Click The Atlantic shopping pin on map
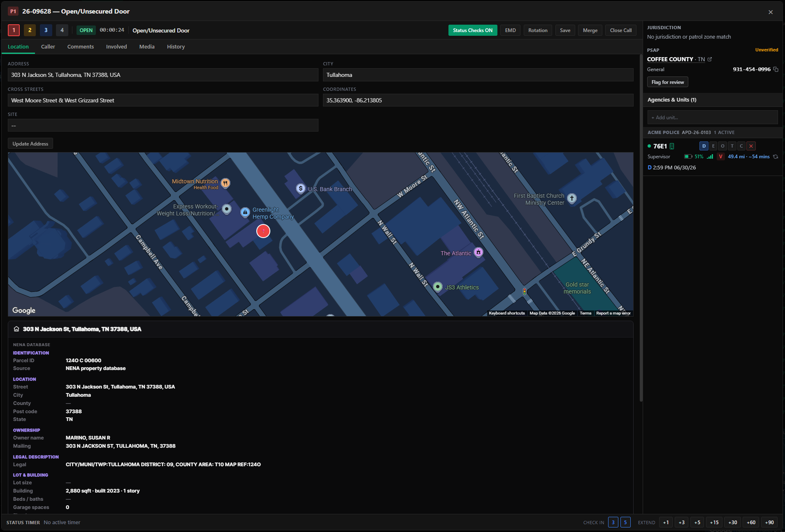Image resolution: width=785 pixels, height=532 pixels. click(478, 252)
